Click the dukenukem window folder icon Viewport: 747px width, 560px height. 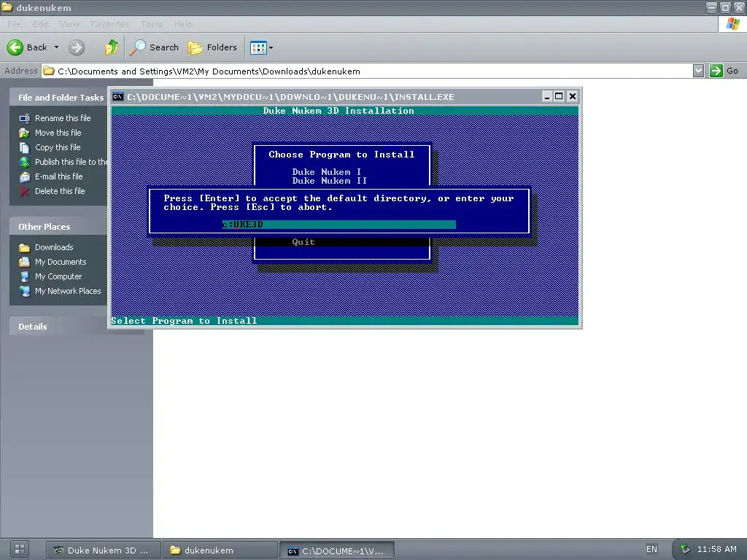click(x=7, y=7)
